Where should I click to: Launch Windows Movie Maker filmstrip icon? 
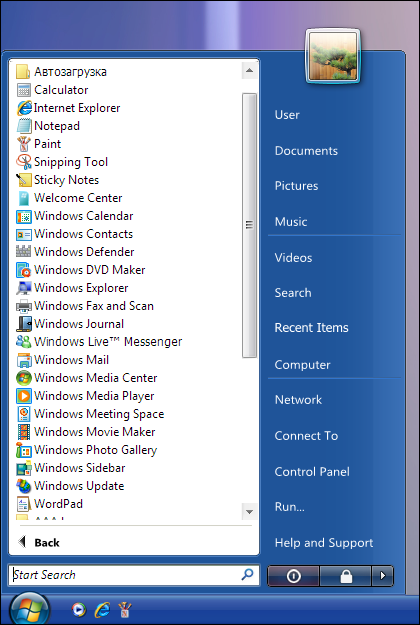coord(24,432)
